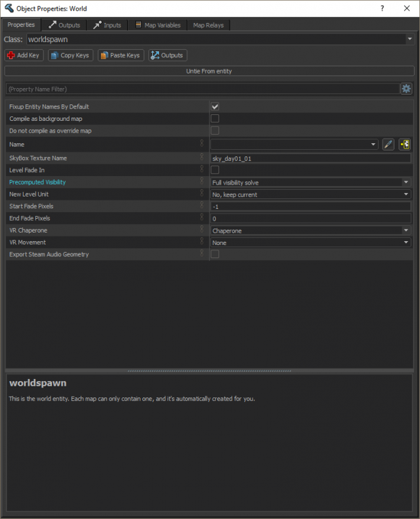Screen dimensions: 420x519
Task: Open the Class worldspawn dropdown
Action: click(409, 39)
